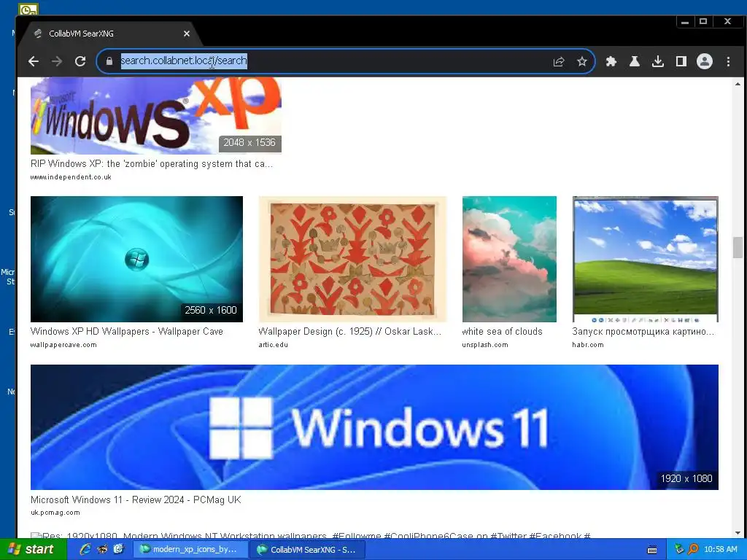View site info via the lock icon

pyautogui.click(x=109, y=61)
